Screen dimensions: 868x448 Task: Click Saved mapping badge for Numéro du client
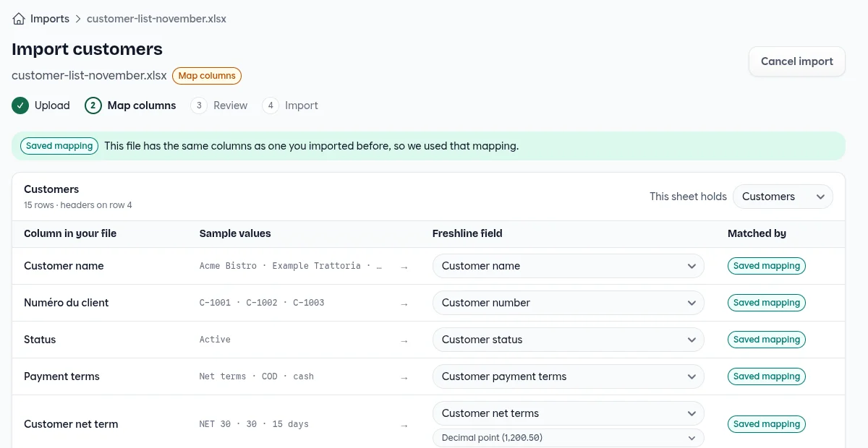tap(767, 303)
